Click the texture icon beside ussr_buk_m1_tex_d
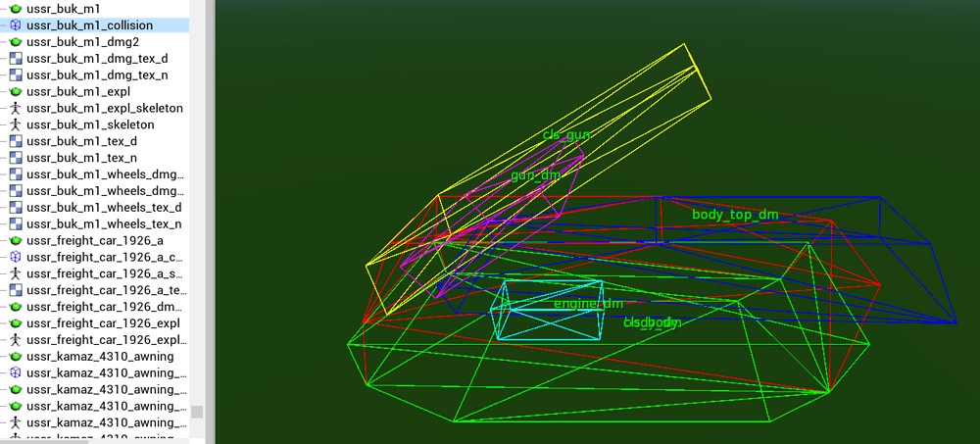 [16, 141]
